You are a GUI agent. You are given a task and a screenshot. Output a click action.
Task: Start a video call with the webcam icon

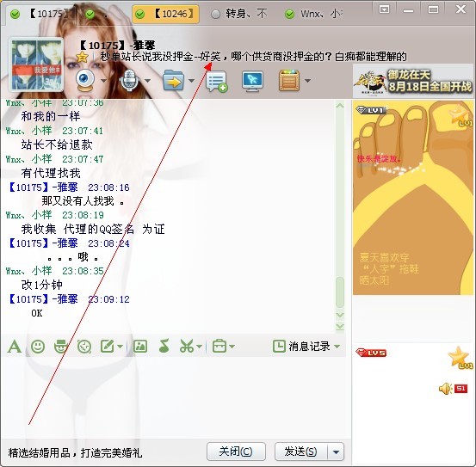click(x=85, y=80)
